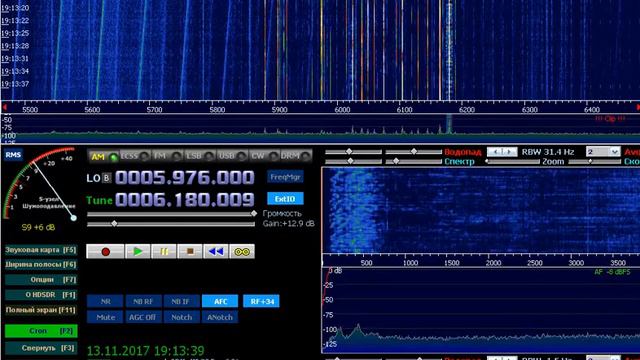Open the averaging dropdown showing 2
This screenshot has height=360, width=640.
point(603,152)
